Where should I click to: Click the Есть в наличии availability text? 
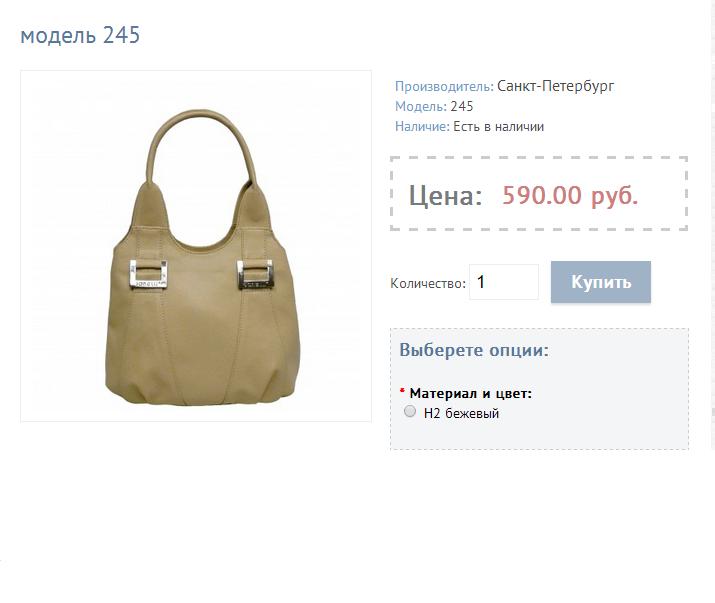click(498, 126)
